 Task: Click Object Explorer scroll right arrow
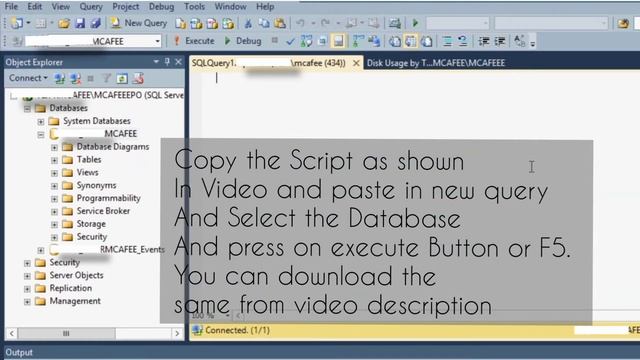click(x=177, y=333)
